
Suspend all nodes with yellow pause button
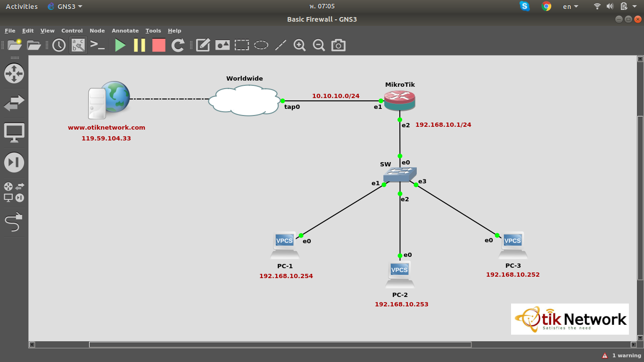140,45
